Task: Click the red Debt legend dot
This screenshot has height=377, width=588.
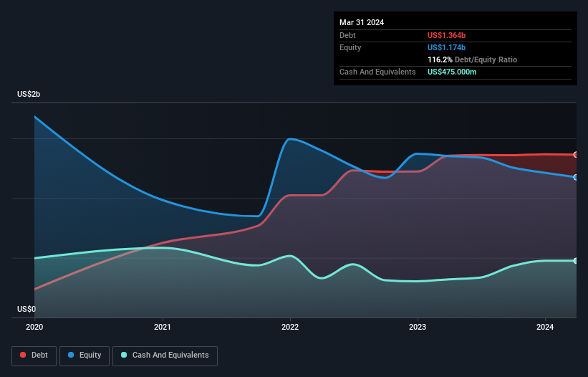Action: click(x=23, y=355)
